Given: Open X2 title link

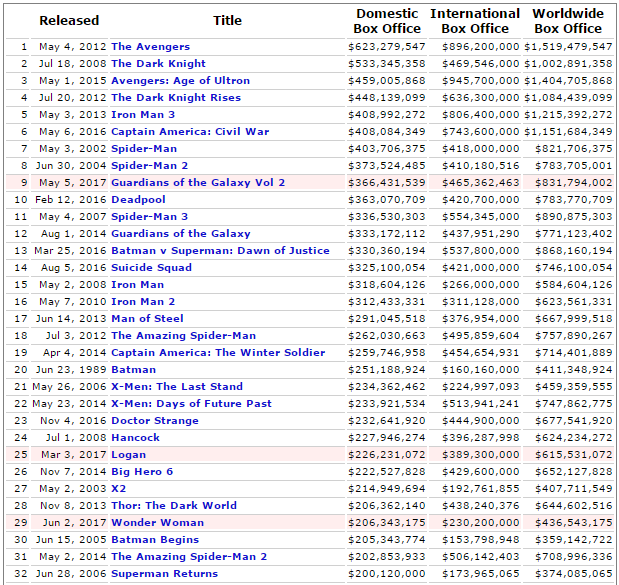Looking at the screenshot, I should pos(118,488).
